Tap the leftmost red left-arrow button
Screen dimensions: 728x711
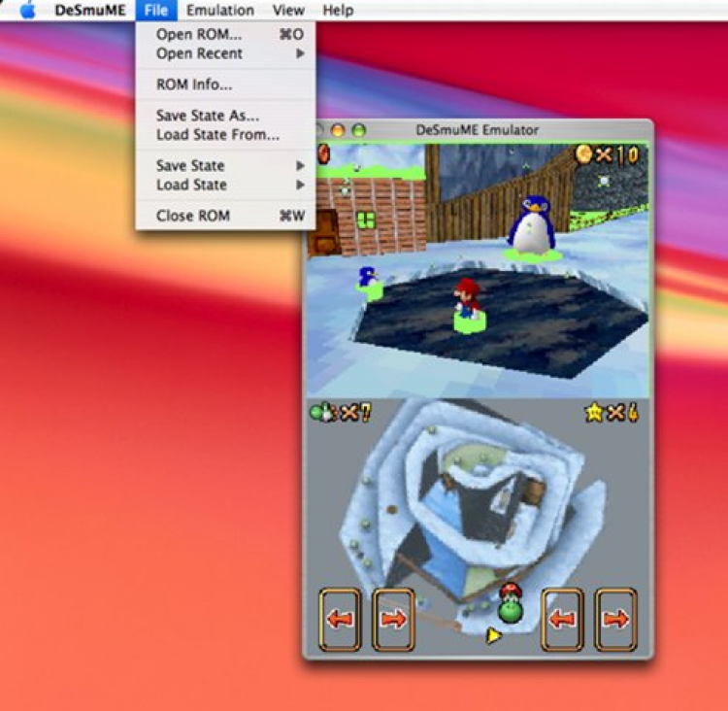pyautogui.click(x=340, y=619)
